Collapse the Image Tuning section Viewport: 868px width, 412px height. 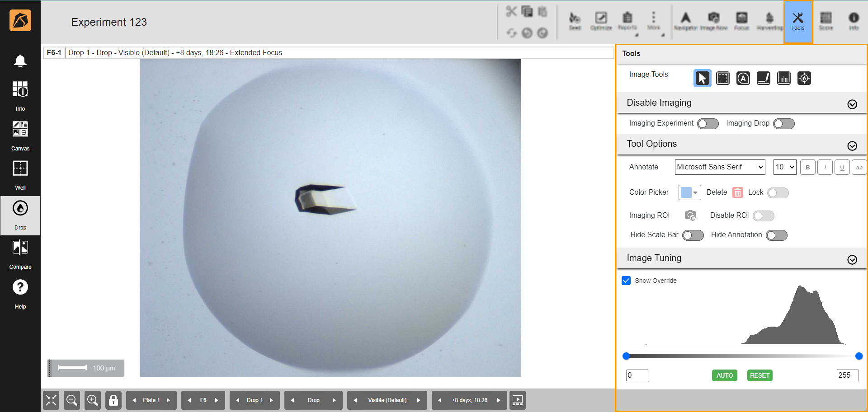tap(852, 259)
